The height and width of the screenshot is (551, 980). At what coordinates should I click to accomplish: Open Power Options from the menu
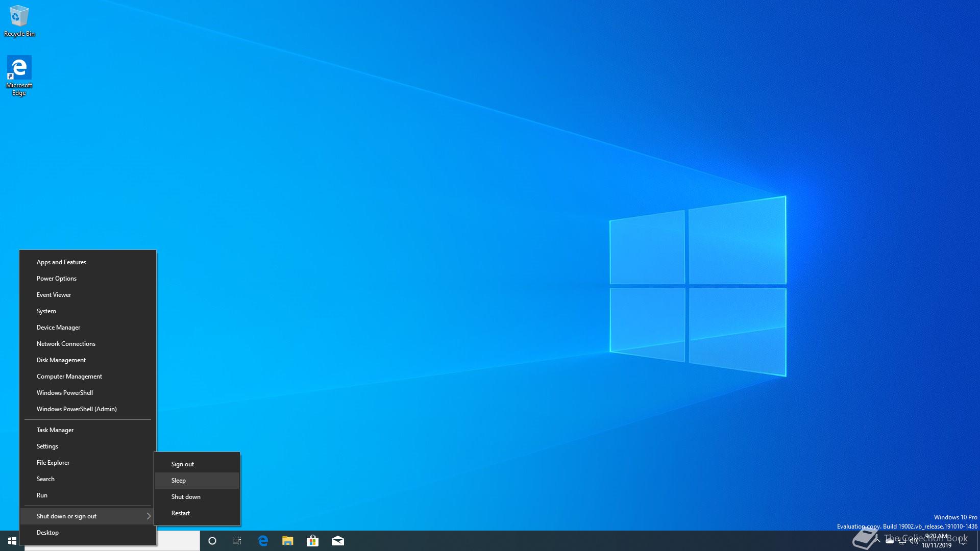coord(88,279)
